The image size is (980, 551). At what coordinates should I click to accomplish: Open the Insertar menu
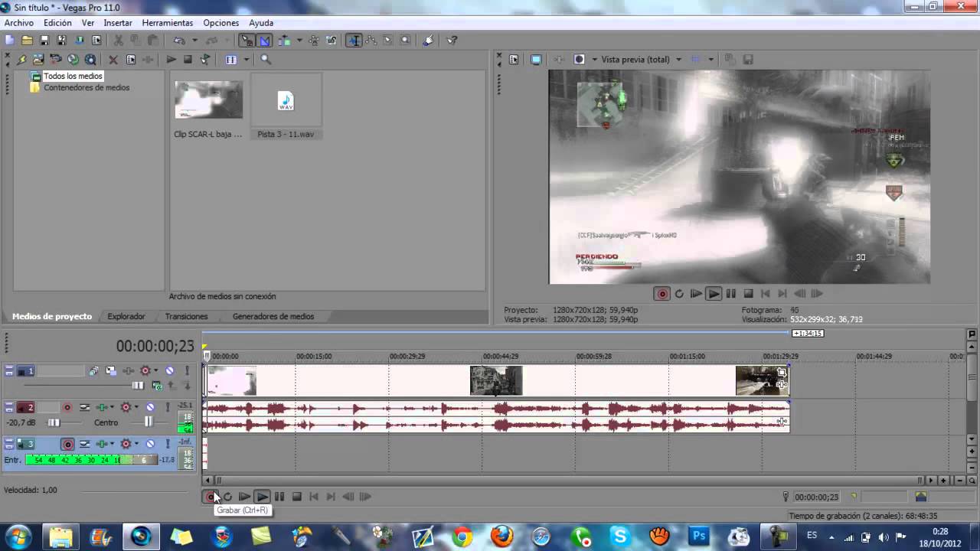pos(118,23)
